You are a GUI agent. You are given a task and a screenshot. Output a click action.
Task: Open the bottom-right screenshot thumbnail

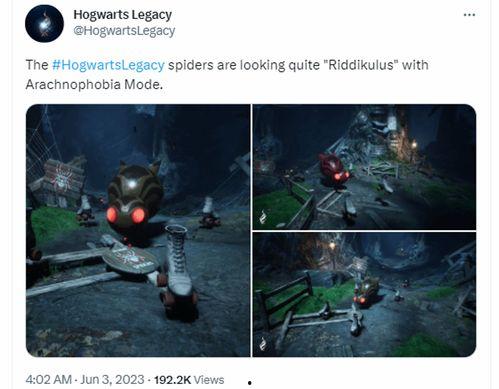coord(364,295)
